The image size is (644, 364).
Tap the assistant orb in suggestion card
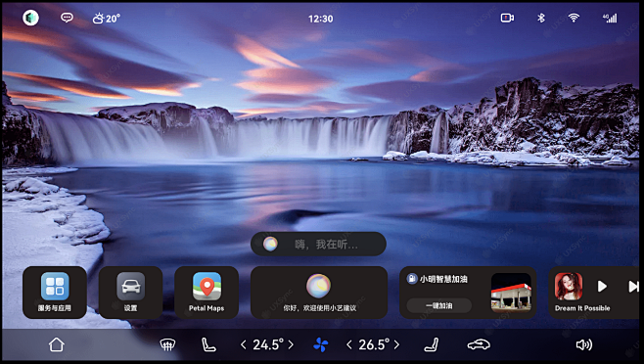(318, 286)
